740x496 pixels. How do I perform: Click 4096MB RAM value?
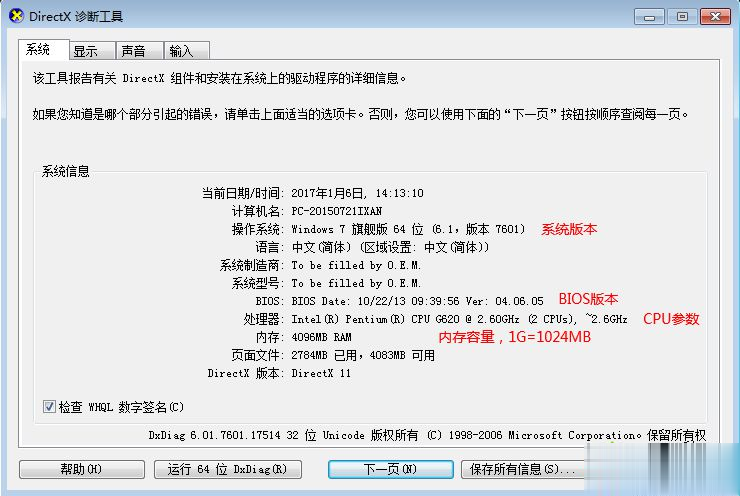point(321,337)
